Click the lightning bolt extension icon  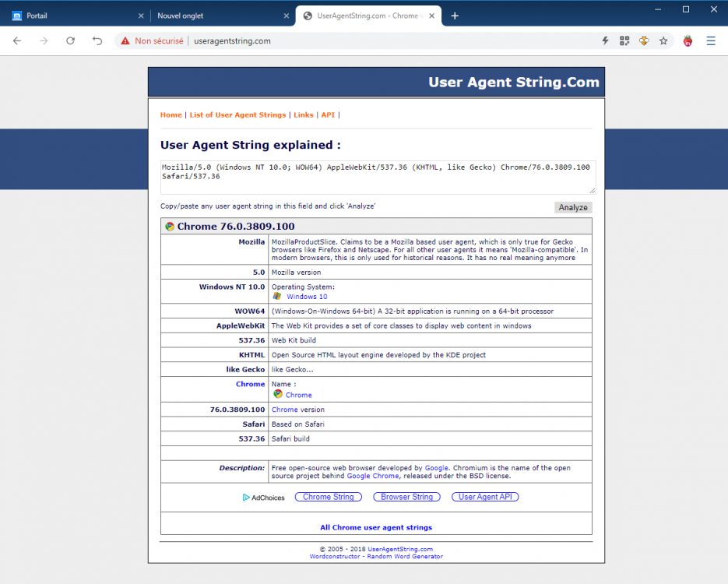tap(605, 40)
